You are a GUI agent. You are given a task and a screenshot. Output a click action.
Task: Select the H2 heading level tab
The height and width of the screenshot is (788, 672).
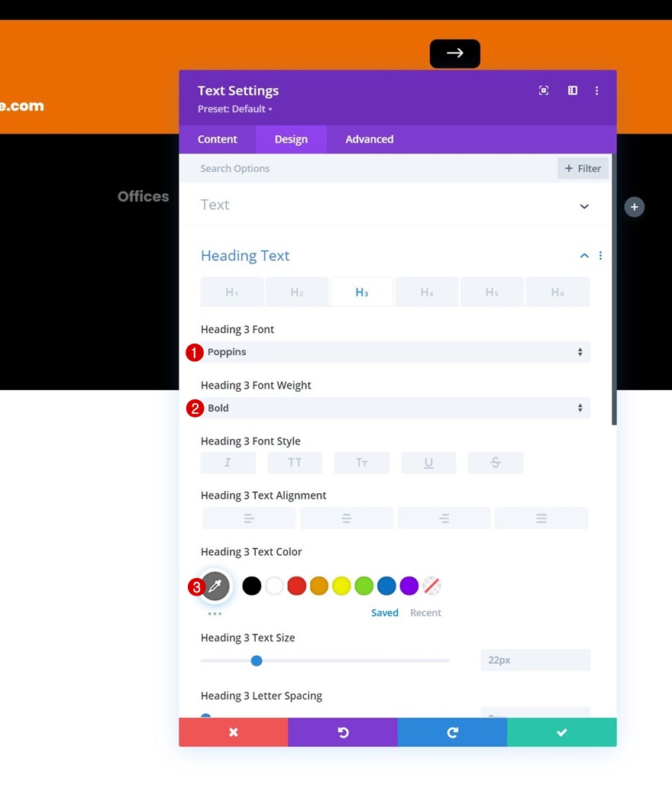tap(297, 292)
